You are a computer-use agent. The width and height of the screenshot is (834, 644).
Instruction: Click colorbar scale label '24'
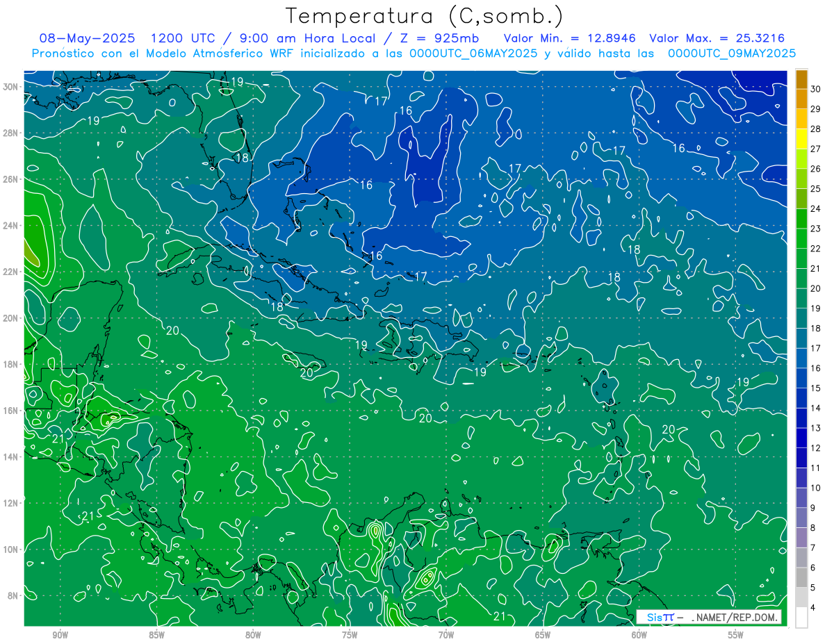(815, 208)
